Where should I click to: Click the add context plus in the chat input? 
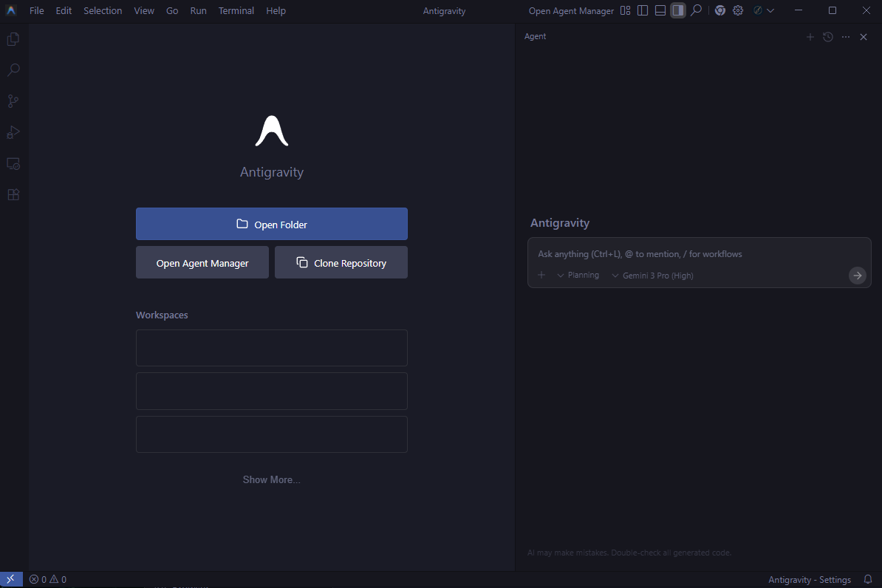541,275
